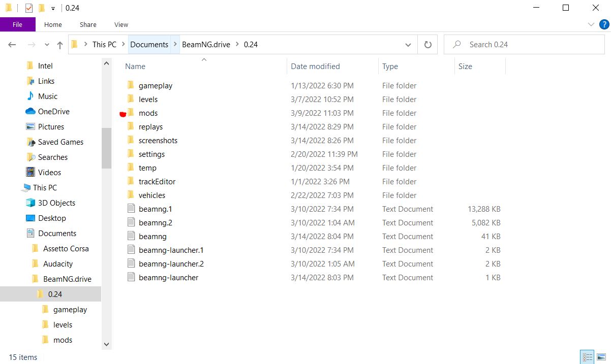Image resolution: width=611 pixels, height=364 pixels.
Task: Click the Videos film icon in sidebar
Action: pyautogui.click(x=30, y=172)
